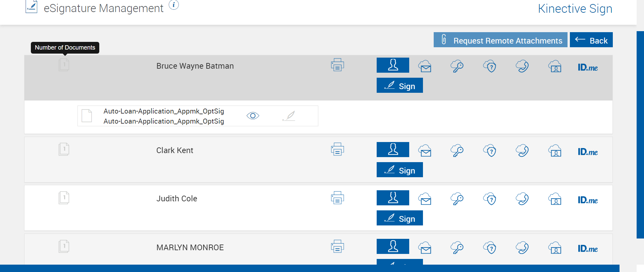Click Request Remote Attachments button
This screenshot has height=272, width=644.
(500, 40)
